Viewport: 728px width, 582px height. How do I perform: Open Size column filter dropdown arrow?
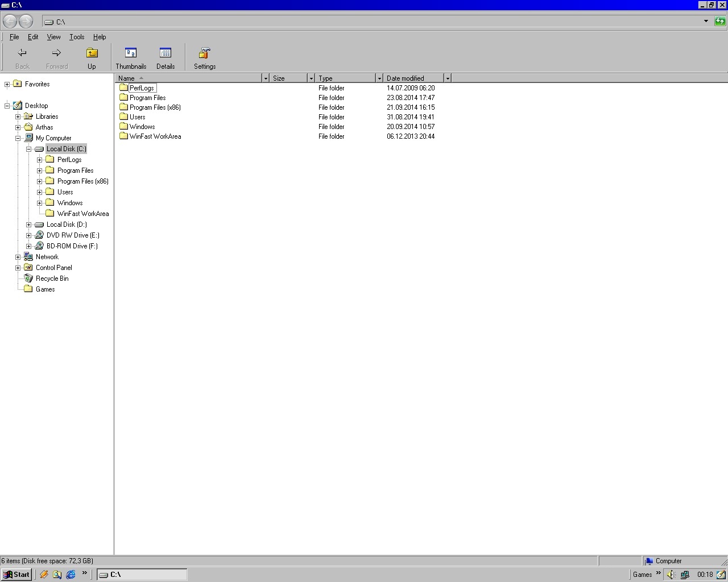tap(311, 78)
